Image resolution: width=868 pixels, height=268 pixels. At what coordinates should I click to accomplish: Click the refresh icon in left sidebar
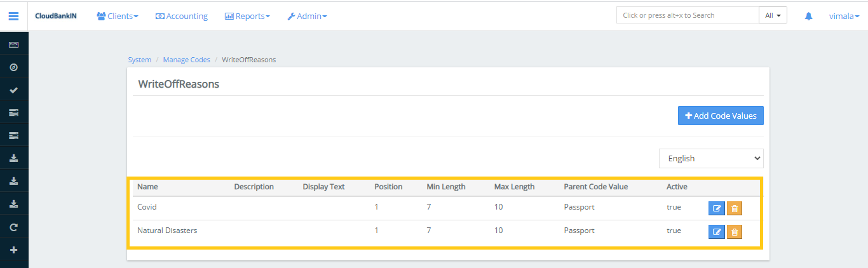click(x=13, y=227)
